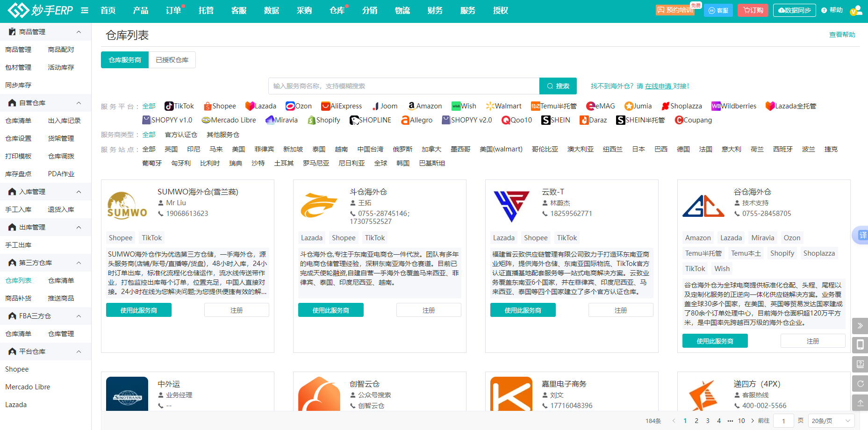Open the 20条/页 page size dropdown

(x=831, y=421)
